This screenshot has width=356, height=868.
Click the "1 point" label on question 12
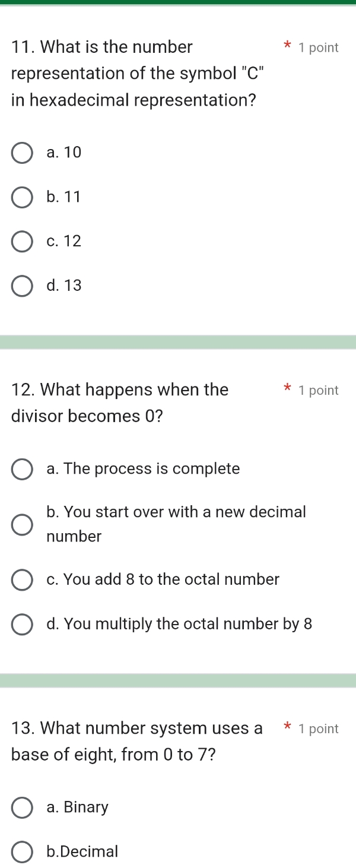[319, 390]
